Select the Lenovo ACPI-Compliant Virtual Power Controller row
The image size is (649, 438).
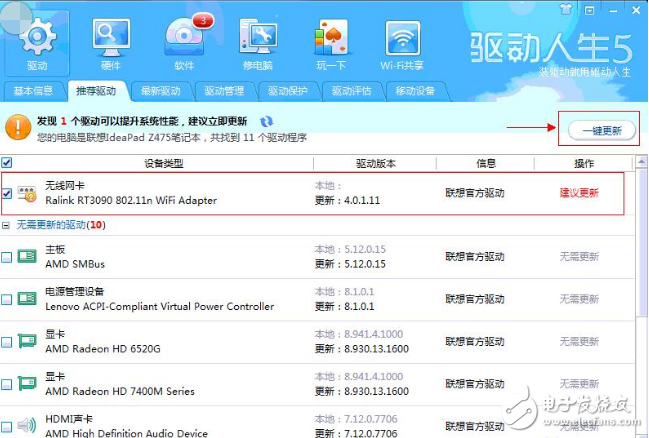coord(160,299)
